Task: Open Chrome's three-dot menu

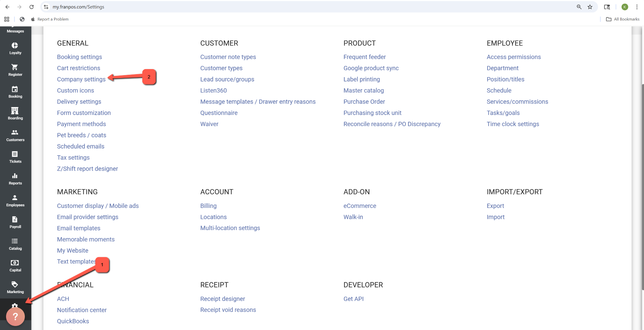Action: [637, 7]
